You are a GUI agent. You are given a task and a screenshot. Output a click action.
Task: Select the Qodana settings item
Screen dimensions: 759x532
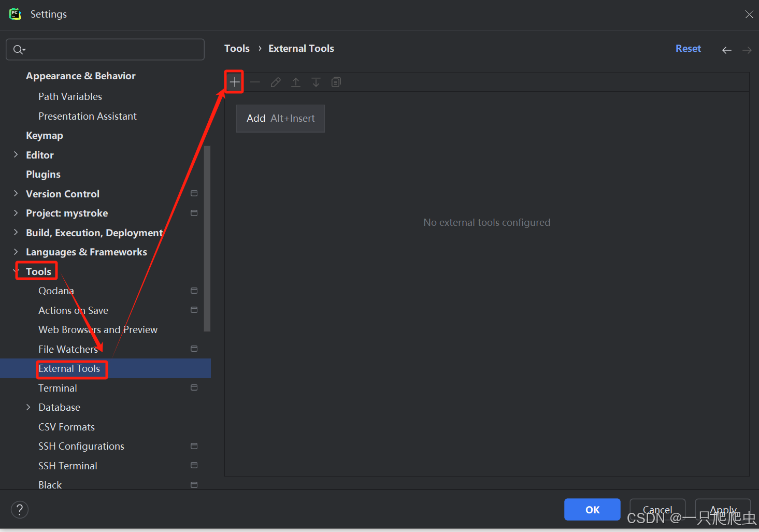[56, 291]
